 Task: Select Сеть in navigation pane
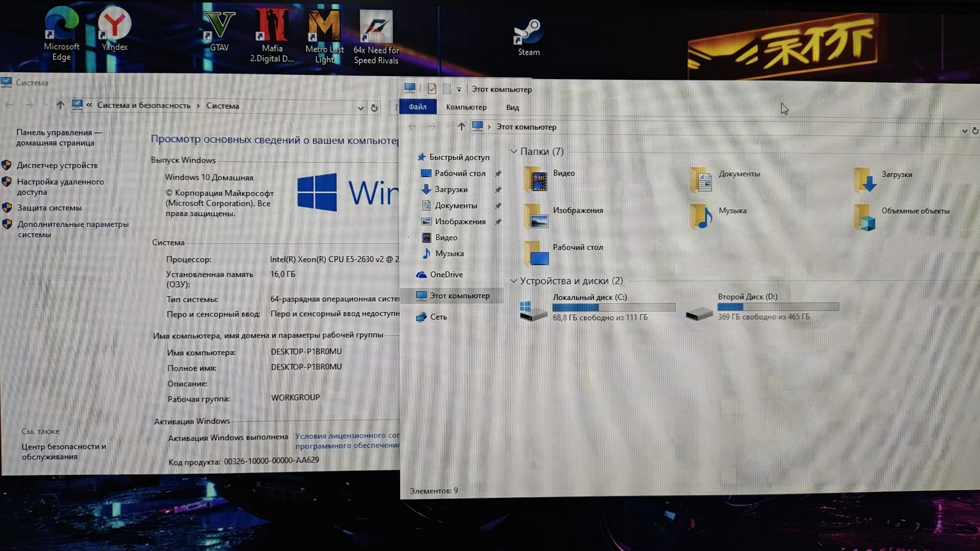[431, 317]
